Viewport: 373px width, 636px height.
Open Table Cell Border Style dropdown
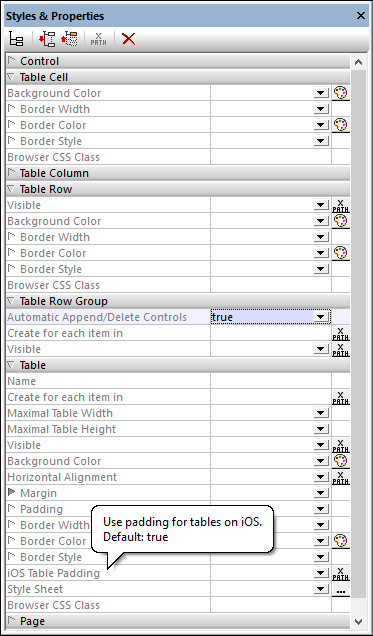321,141
